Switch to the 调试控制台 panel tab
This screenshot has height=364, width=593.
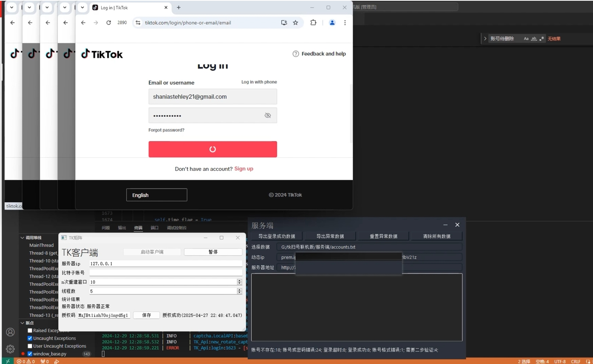pyautogui.click(x=176, y=228)
